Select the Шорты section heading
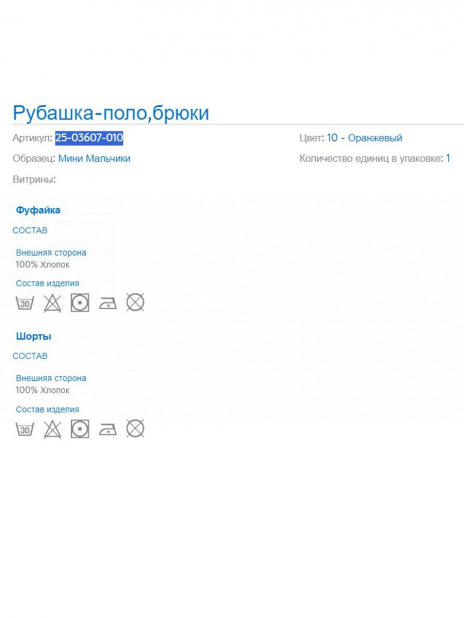 pyautogui.click(x=34, y=336)
